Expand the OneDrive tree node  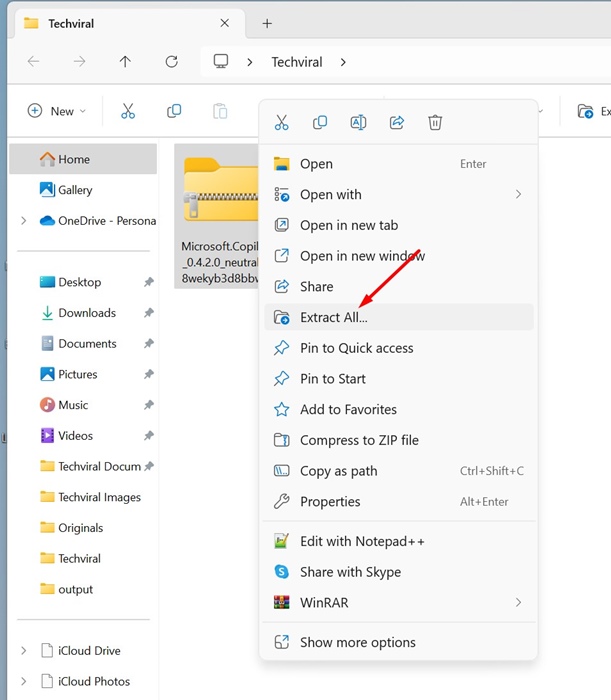tap(24, 221)
